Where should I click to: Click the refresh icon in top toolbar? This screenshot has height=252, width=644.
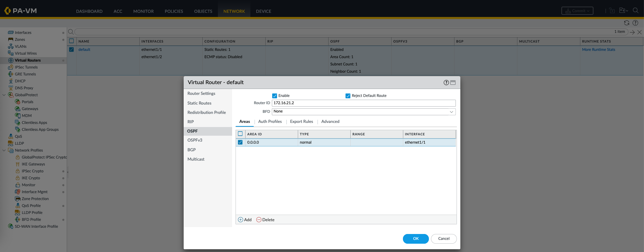pos(626,23)
